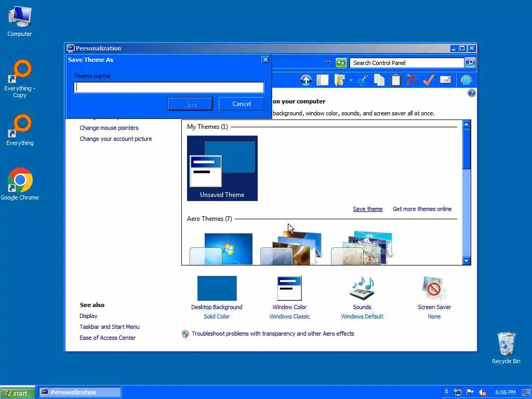Open the Display link under See also

click(x=88, y=316)
